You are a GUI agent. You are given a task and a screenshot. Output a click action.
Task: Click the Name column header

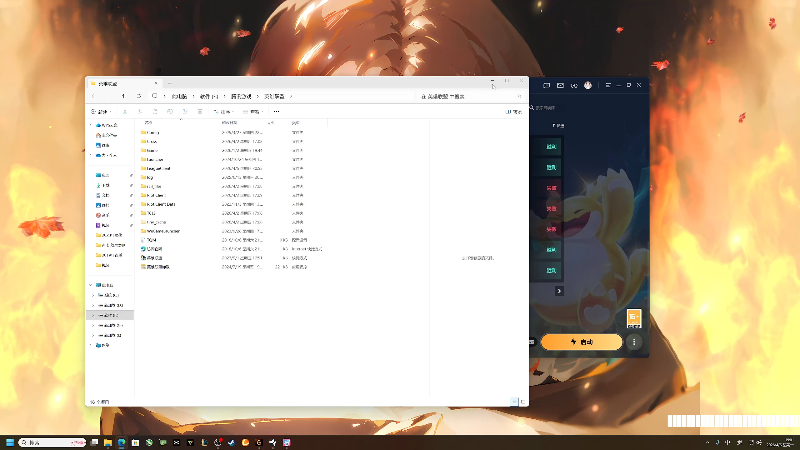tap(148, 122)
